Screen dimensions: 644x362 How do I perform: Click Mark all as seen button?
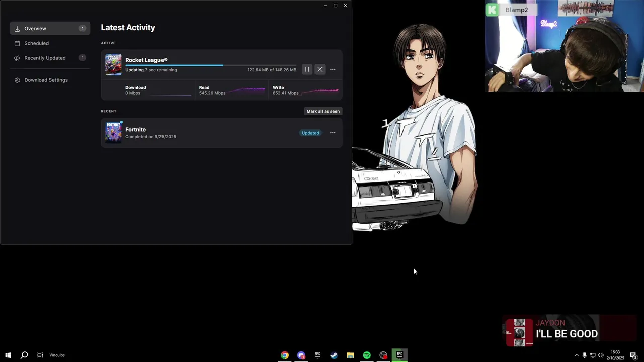(x=323, y=111)
